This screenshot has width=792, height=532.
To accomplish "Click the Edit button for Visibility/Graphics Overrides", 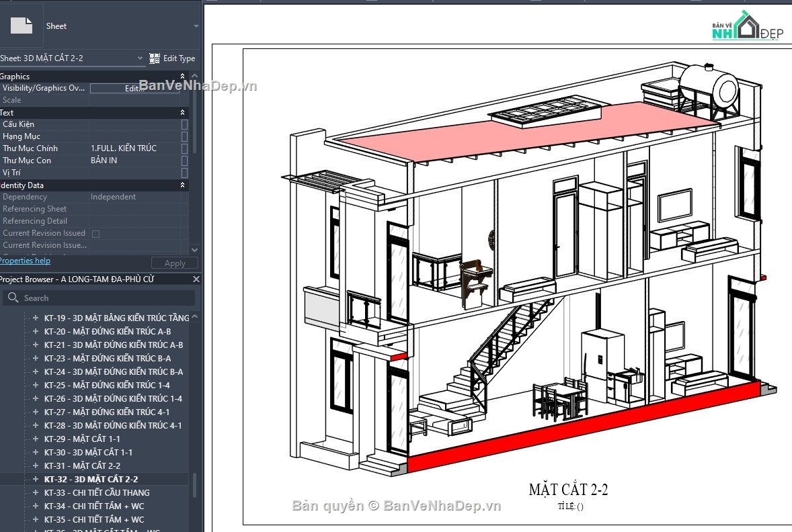I will click(134, 88).
